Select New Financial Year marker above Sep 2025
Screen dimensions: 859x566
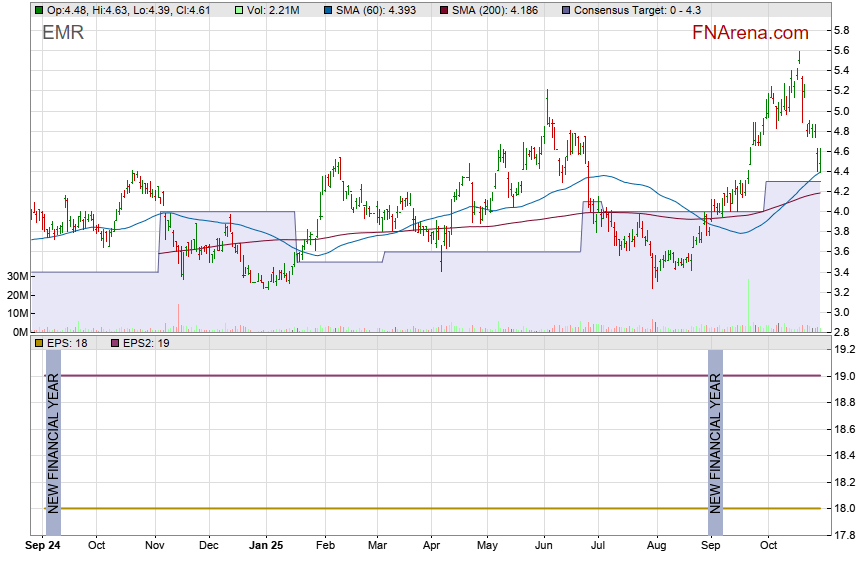click(715, 442)
